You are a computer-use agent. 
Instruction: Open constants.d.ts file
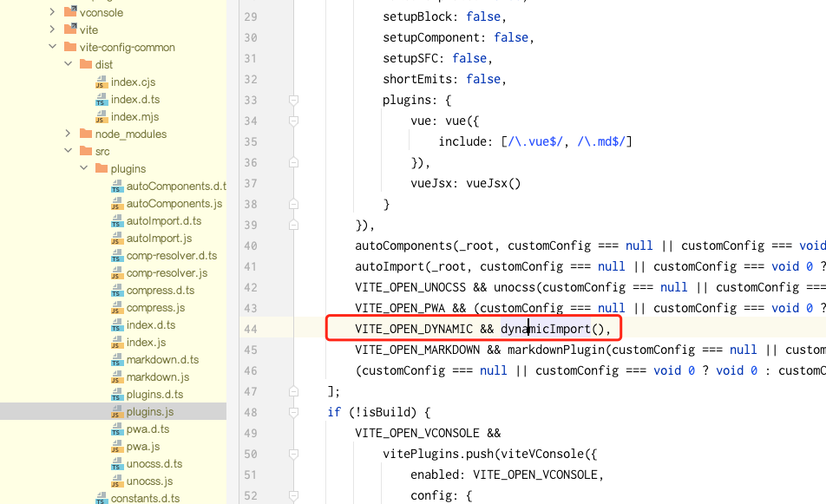click(x=146, y=498)
